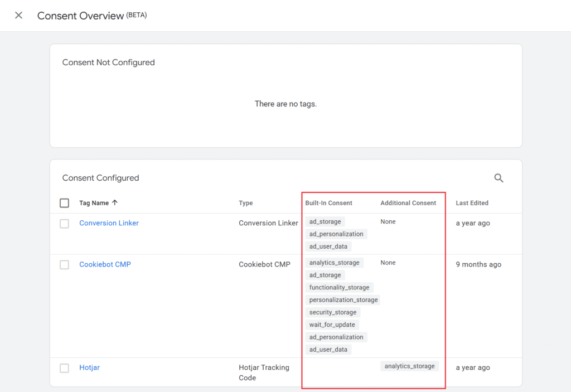Click the Conversion Linker type cell
This screenshot has width=571, height=392.
tap(268, 223)
